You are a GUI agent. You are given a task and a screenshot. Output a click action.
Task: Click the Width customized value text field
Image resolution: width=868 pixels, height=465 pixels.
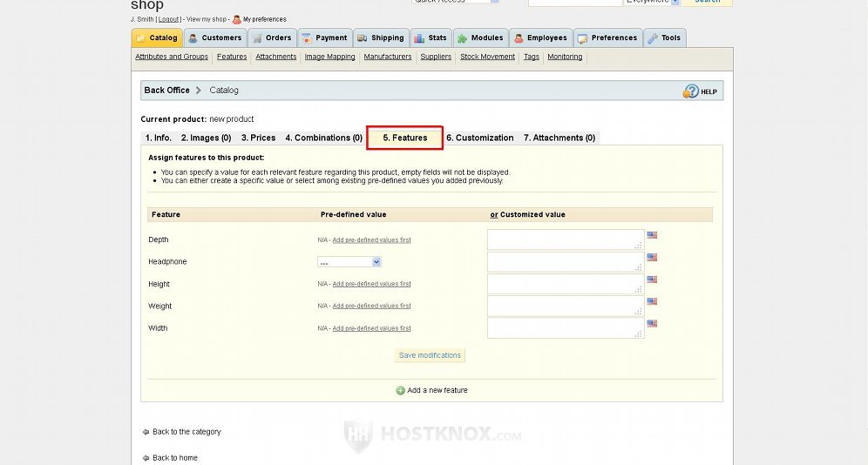tap(565, 328)
